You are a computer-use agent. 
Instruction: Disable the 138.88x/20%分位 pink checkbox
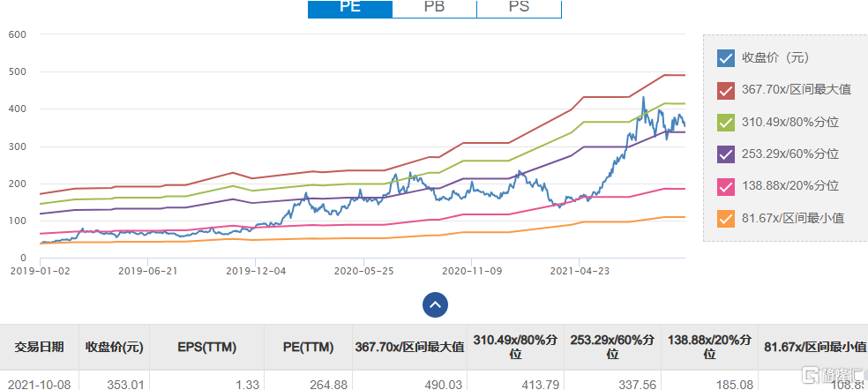point(726,185)
